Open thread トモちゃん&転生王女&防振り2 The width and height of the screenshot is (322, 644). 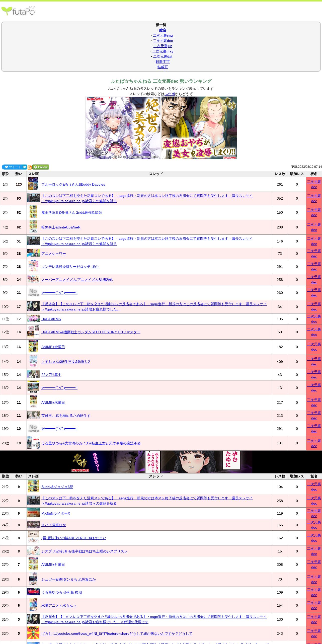click(x=66, y=362)
